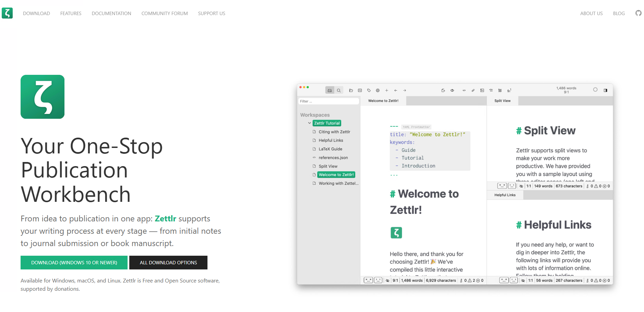The image size is (644, 312).
Task: Toggle single quotes button in Helpful Links status bar
Action: tap(514, 280)
